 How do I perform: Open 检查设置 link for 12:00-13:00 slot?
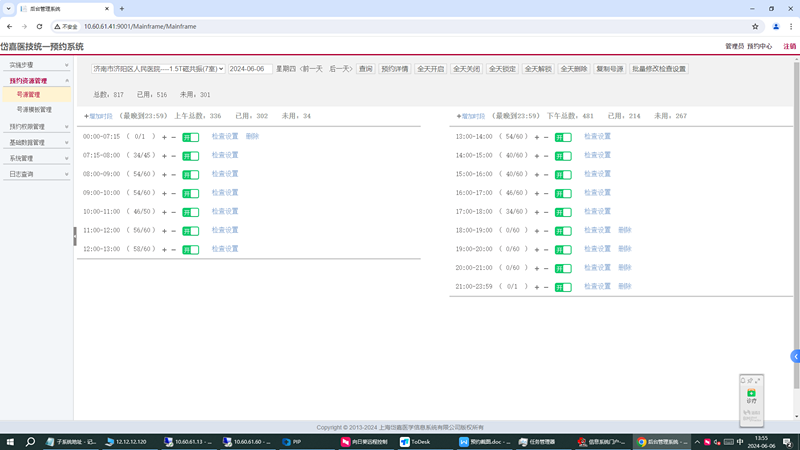tap(225, 248)
